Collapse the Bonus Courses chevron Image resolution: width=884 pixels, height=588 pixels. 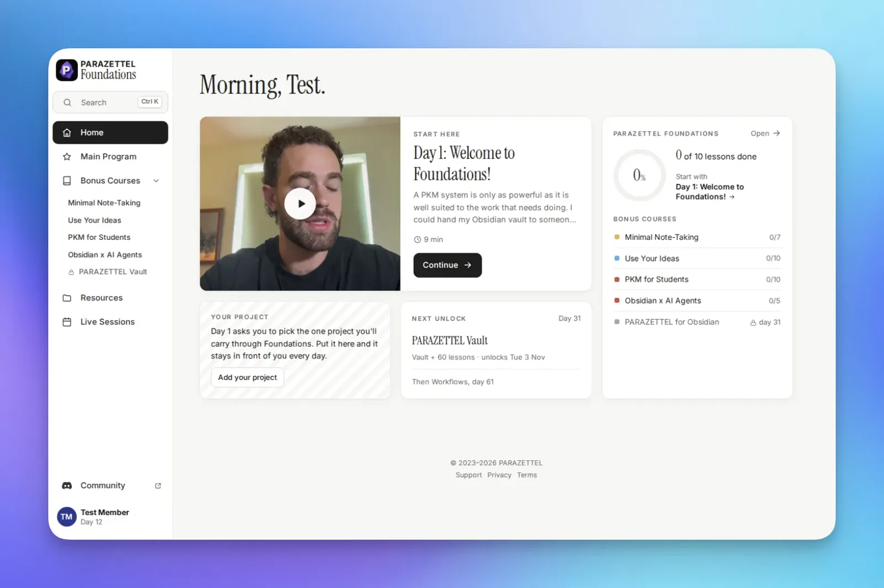coord(156,181)
